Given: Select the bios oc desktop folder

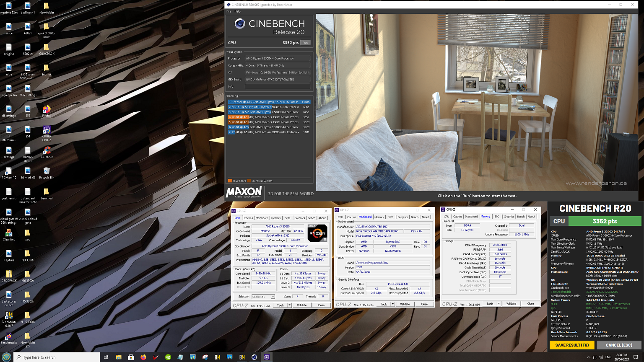Looking at the screenshot, I should tap(47, 70).
